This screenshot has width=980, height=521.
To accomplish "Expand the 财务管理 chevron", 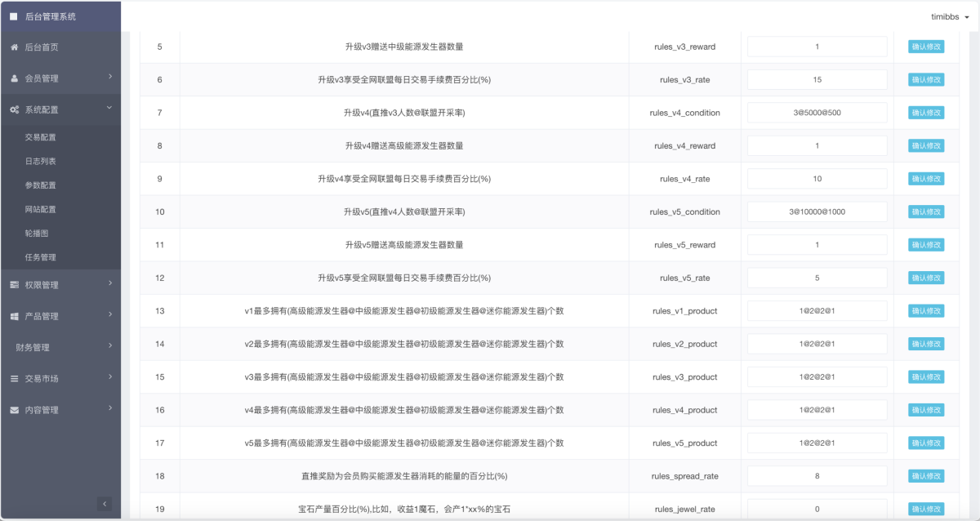I will (x=109, y=346).
